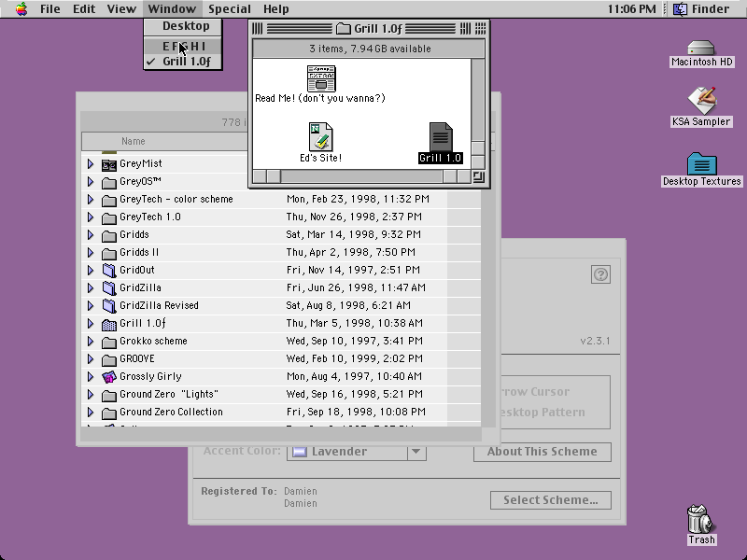747x560 pixels.
Task: Select the Ed's Site! bookmark icon
Action: pos(320,137)
